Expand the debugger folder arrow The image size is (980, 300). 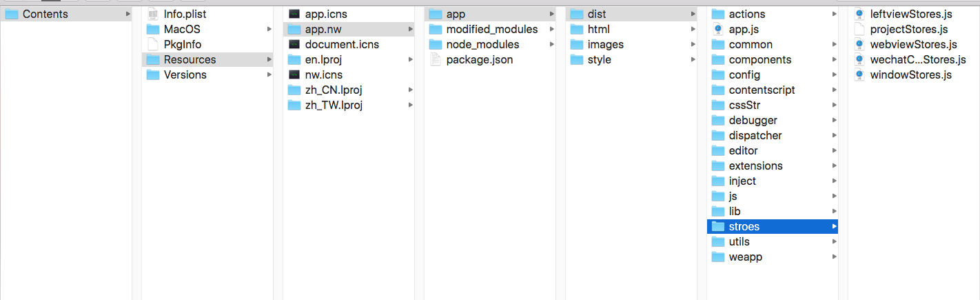pos(835,120)
